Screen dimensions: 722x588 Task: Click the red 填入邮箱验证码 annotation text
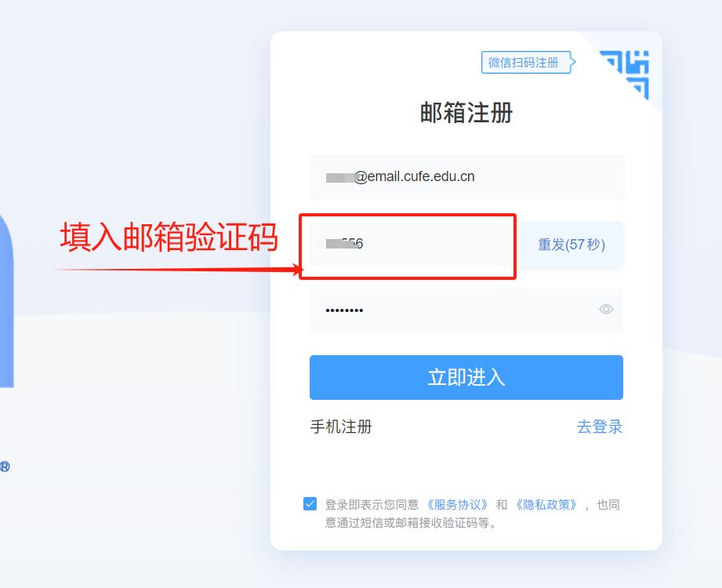point(169,237)
